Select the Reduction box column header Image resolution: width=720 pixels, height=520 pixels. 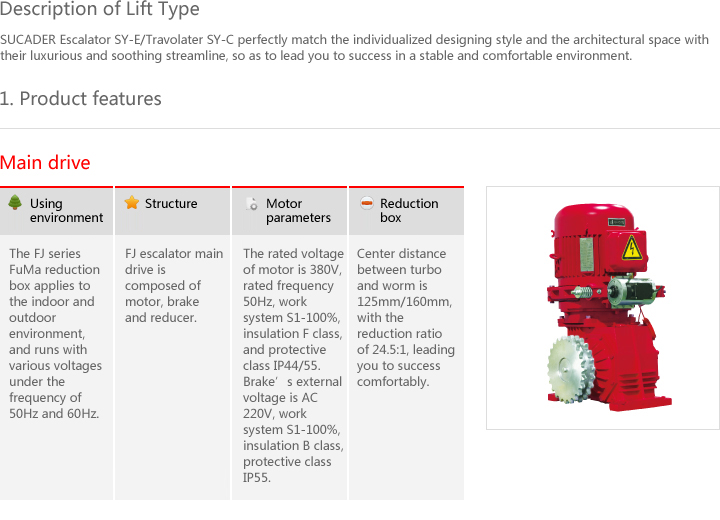(406, 211)
